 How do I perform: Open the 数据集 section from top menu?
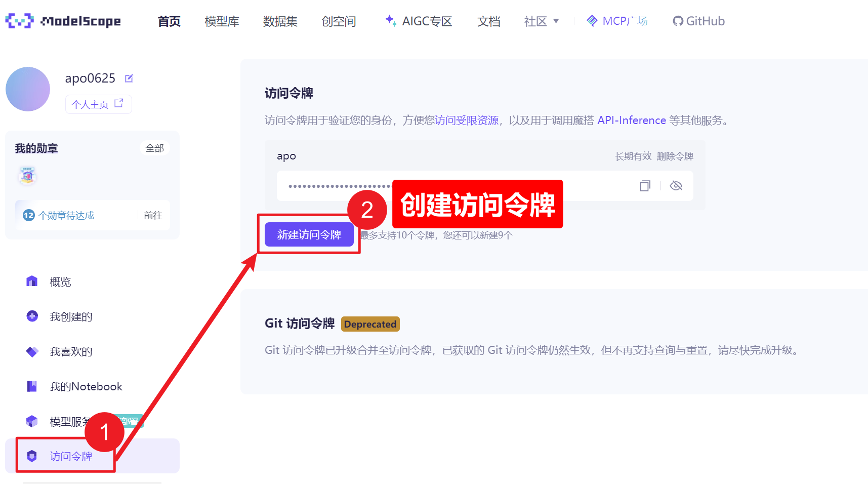(x=280, y=21)
